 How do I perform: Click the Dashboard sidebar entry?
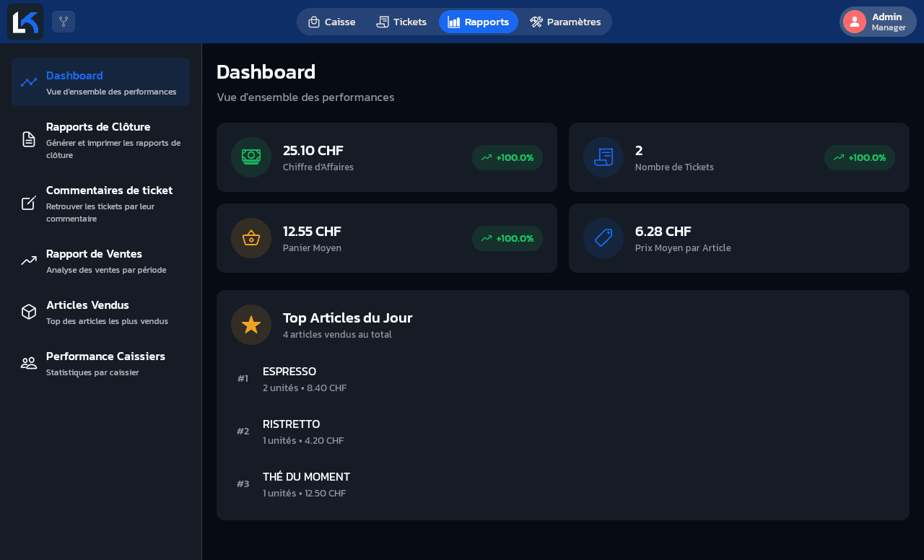click(101, 82)
